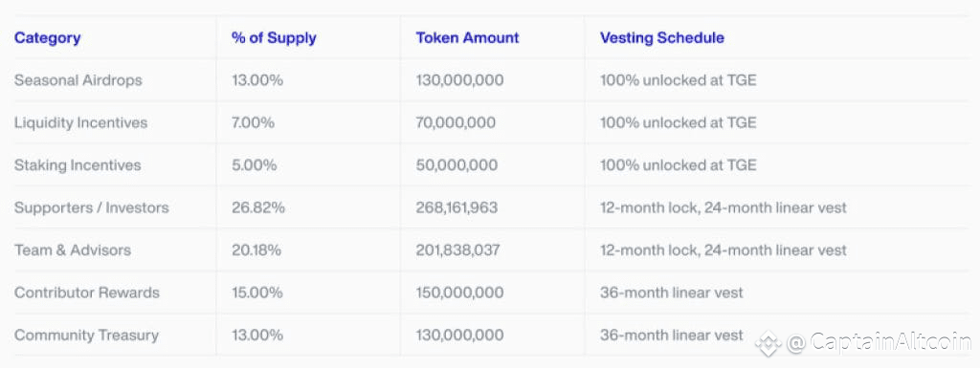Select the Category column header
This screenshot has height=368, width=980.
coord(48,37)
